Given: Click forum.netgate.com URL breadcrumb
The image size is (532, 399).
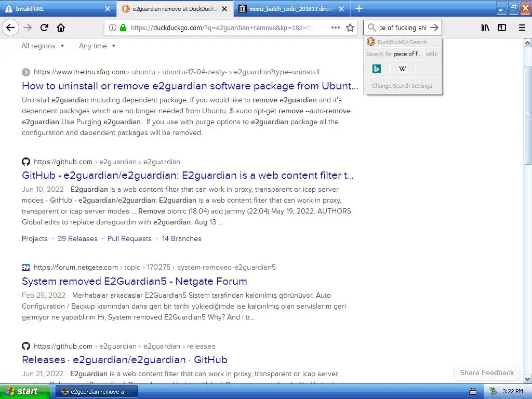Looking at the screenshot, I should click(x=155, y=268).
